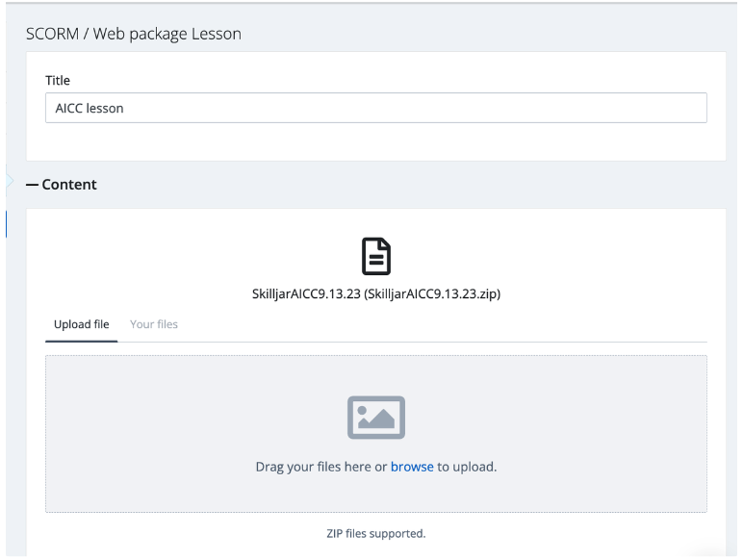Click the "SCORM / Web package Lesson" heading
This screenshot has height=560, width=743.
pyautogui.click(x=133, y=34)
